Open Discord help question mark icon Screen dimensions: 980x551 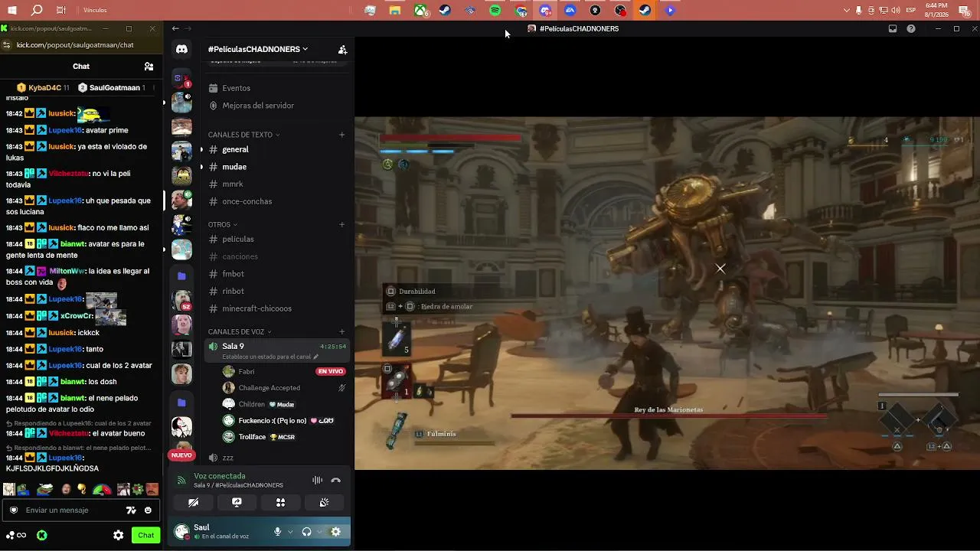[911, 28]
